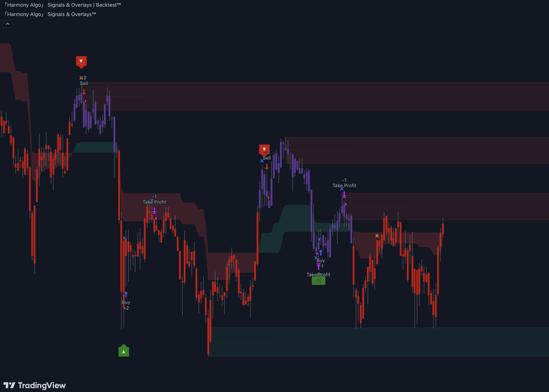Click the right 'Take Profit' label with -1 above
Image resolution: width=549 pixels, height=392 pixels.
[344, 185]
